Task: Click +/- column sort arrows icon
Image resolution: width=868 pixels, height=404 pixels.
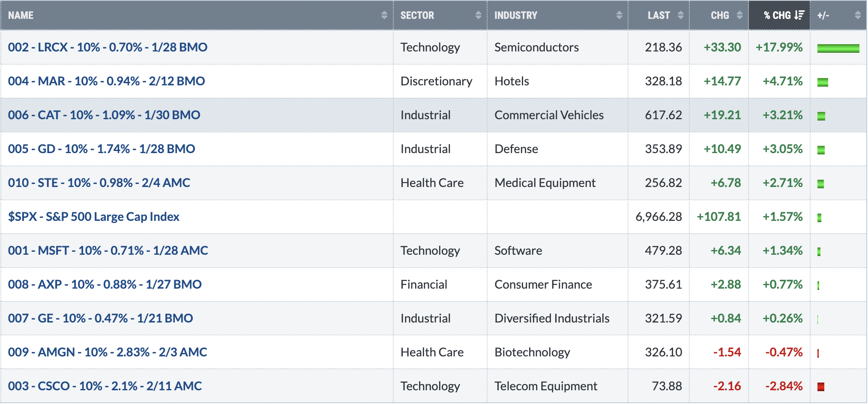Action: (858, 15)
